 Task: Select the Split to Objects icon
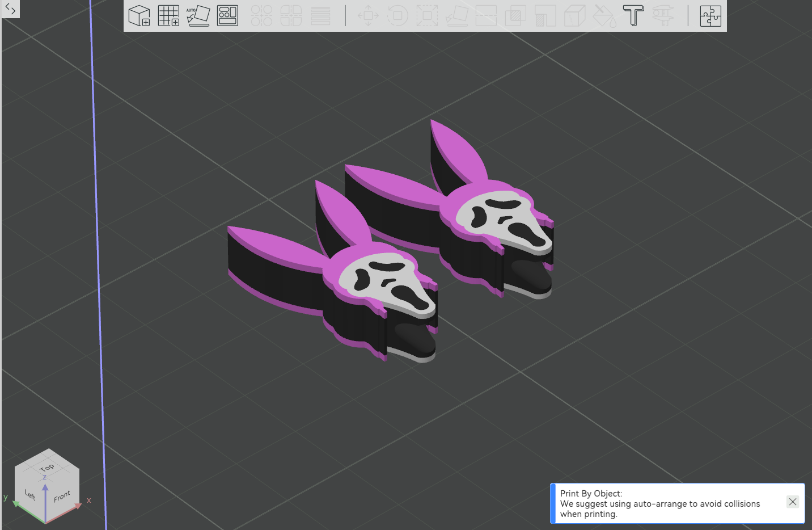coord(261,15)
